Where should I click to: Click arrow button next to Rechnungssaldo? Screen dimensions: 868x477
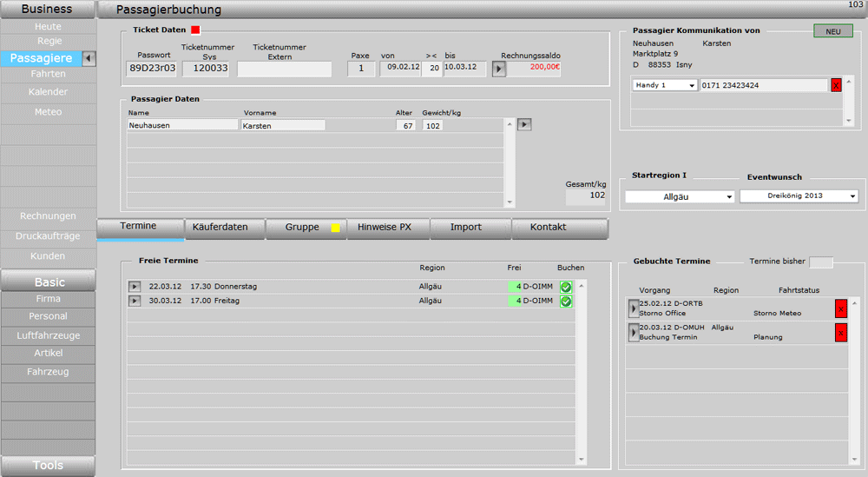(x=498, y=69)
